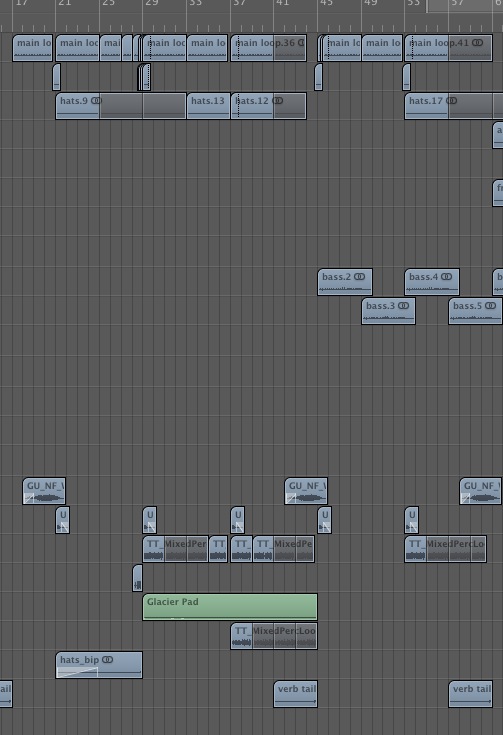Select the hats.13 region

tap(208, 106)
